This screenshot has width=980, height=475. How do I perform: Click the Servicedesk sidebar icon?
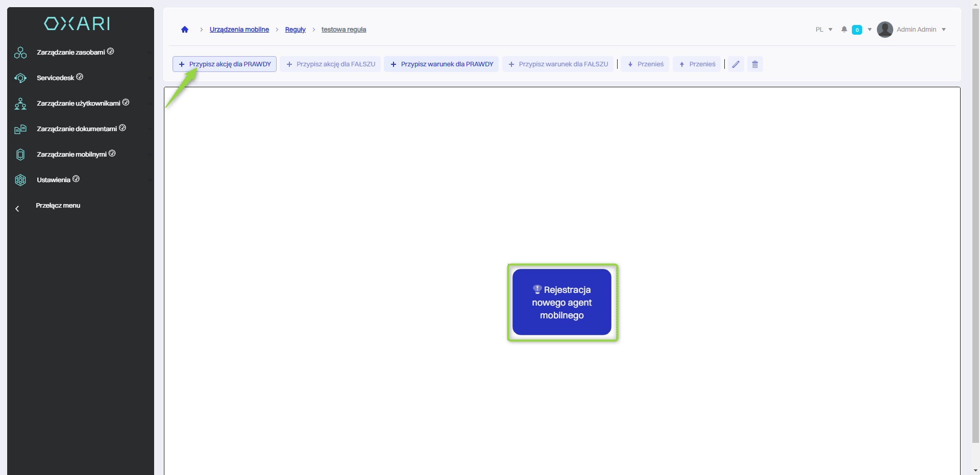coord(20,78)
